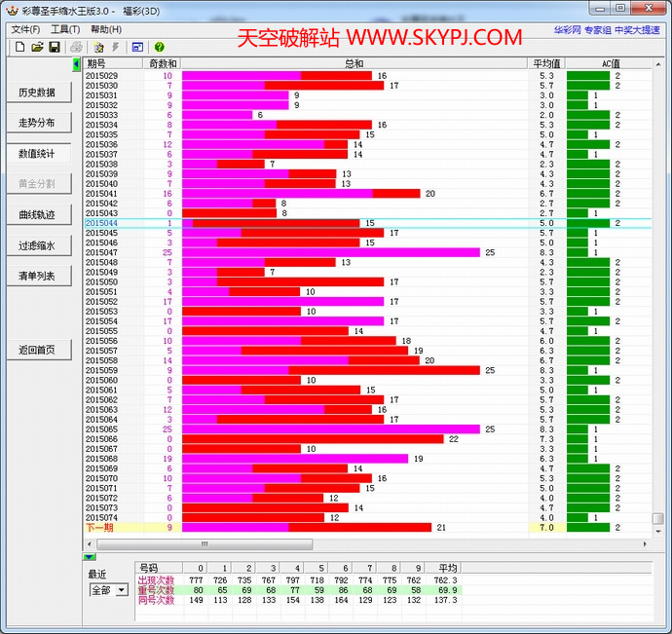Viewport: 672px width, 634px height.
Task: Click the Open folder toolbar icon
Action: click(37, 47)
